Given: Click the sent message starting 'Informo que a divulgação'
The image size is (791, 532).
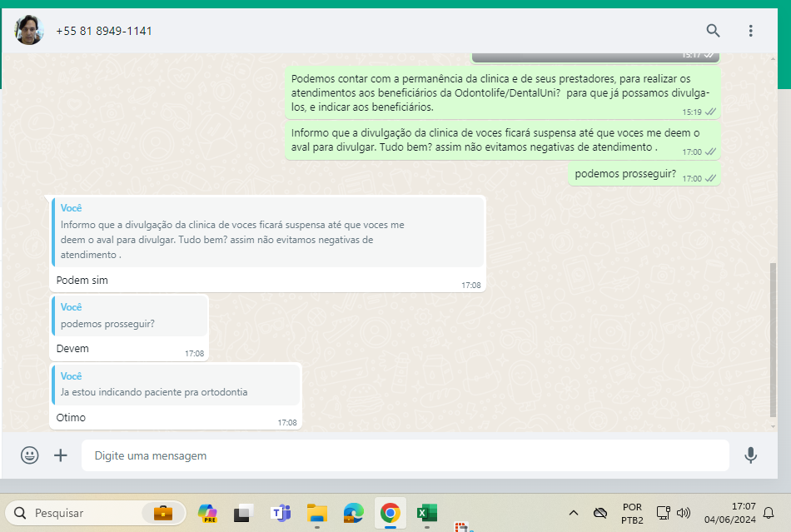Looking at the screenshot, I should click(x=502, y=140).
